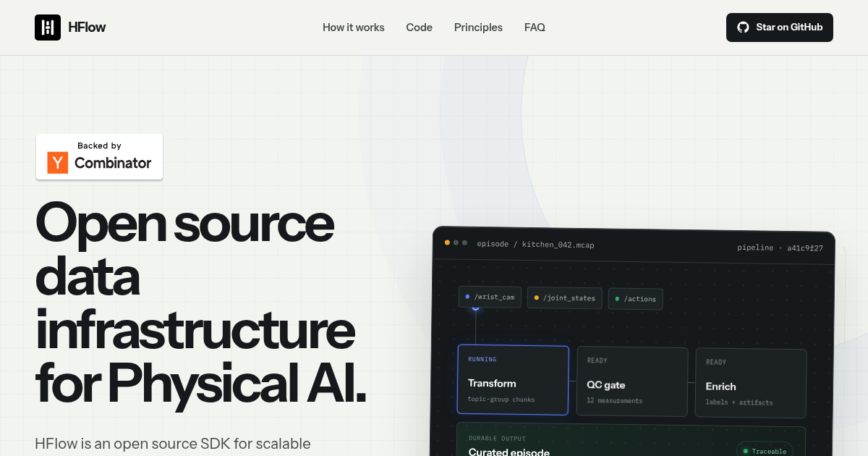Select the /actions topic chip

(636, 299)
